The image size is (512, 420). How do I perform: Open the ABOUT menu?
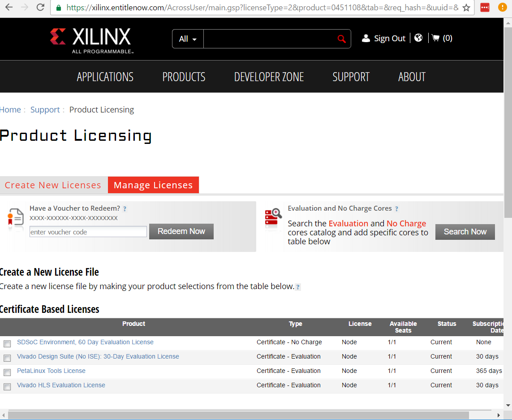coord(412,77)
